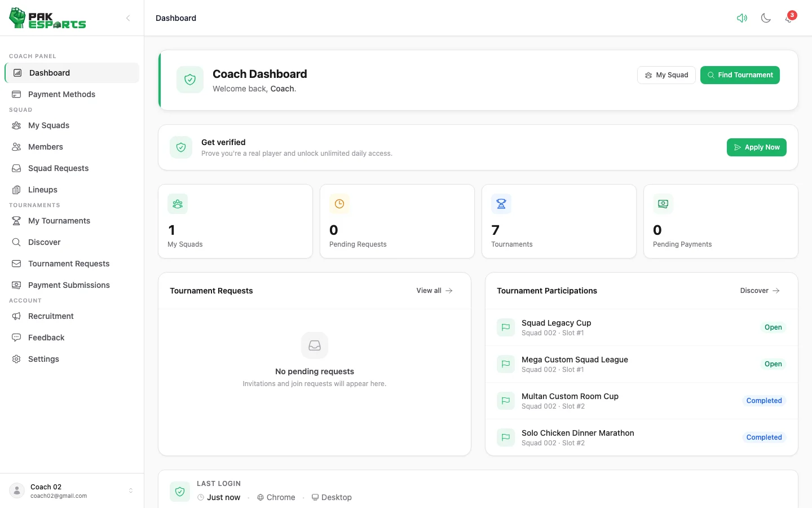Click the Tournaments trophy card icon
812x508 pixels.
501,204
